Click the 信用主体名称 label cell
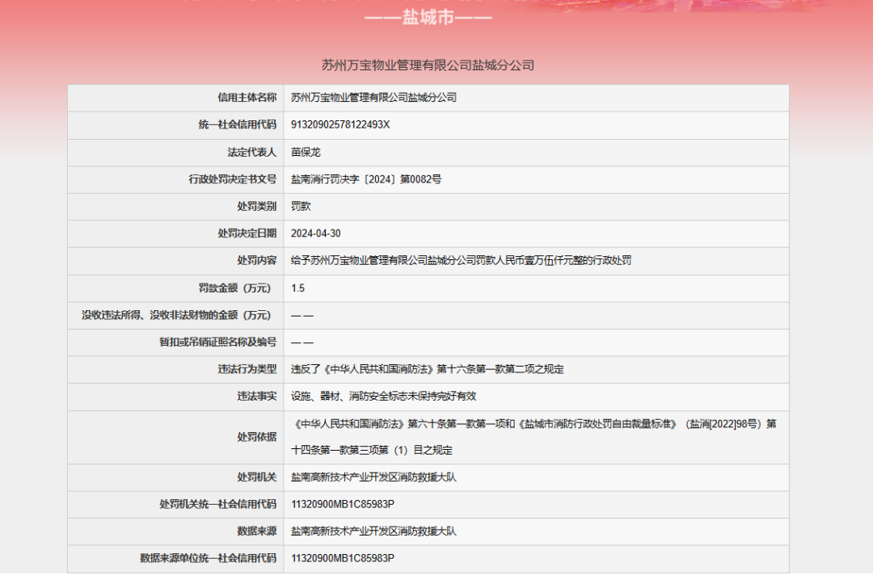The width and height of the screenshot is (873, 588). (247, 98)
